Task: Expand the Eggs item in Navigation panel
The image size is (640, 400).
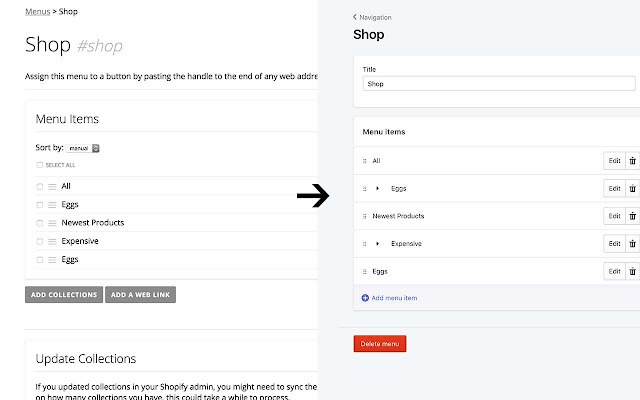Action: point(378,189)
